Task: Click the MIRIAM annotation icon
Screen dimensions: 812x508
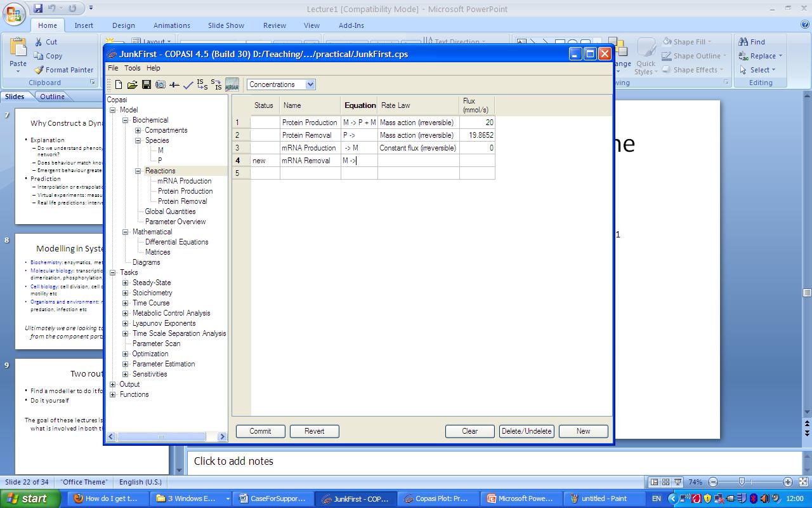Action: [x=232, y=84]
